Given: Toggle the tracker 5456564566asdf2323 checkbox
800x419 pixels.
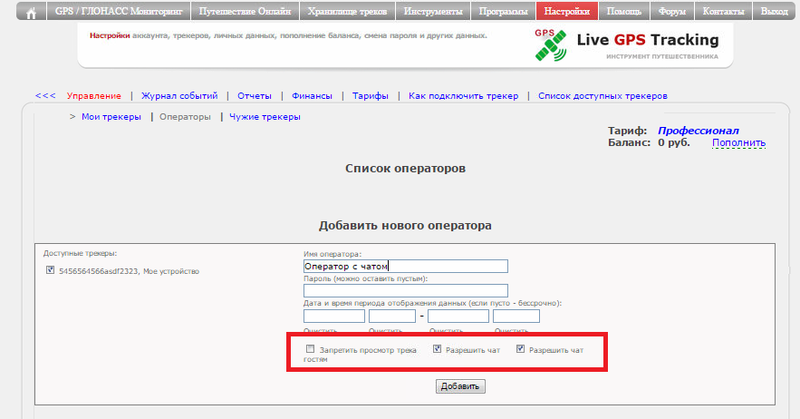Looking at the screenshot, I should [50, 271].
